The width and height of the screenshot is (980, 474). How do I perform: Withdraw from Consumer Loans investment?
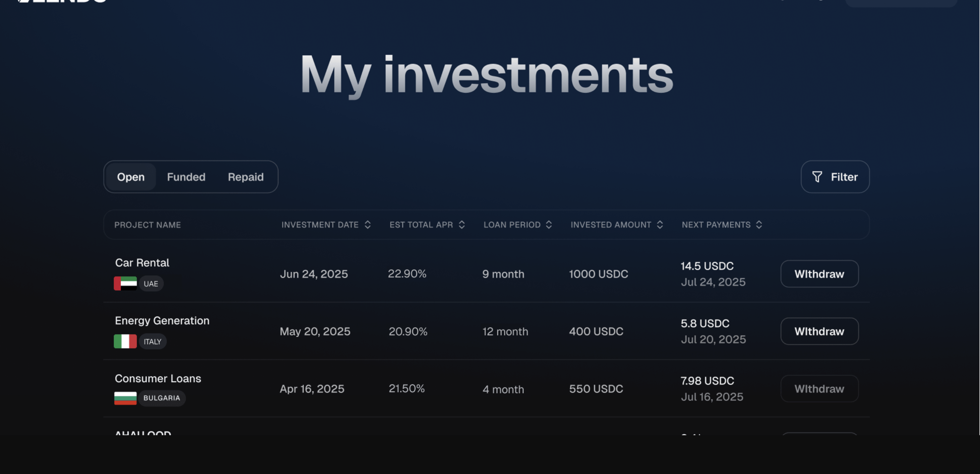click(819, 389)
